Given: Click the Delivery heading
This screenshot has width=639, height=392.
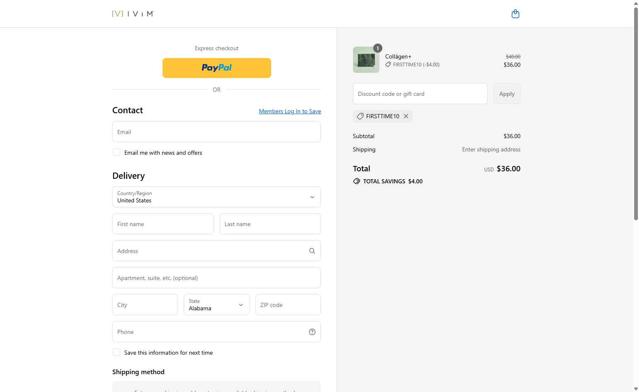Looking at the screenshot, I should 128,176.
